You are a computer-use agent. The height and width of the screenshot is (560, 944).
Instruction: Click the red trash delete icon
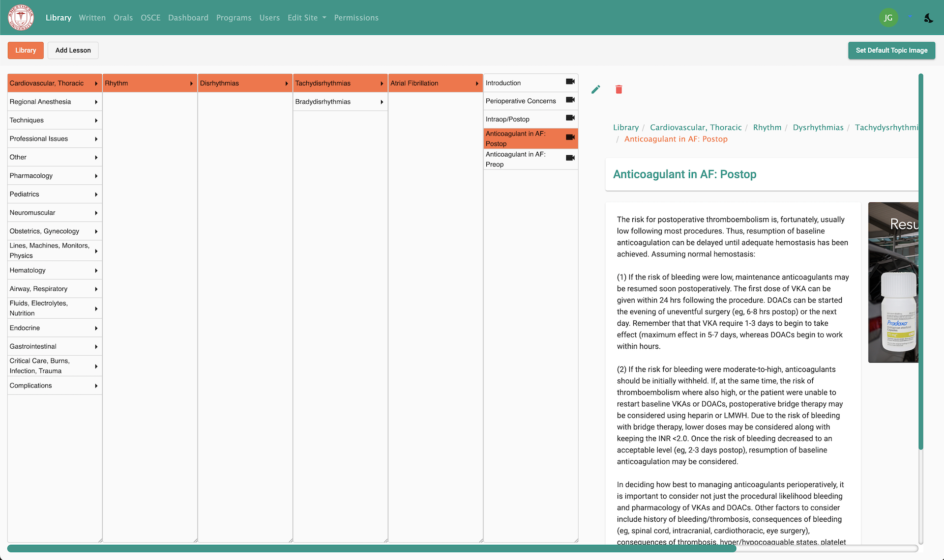coord(619,89)
